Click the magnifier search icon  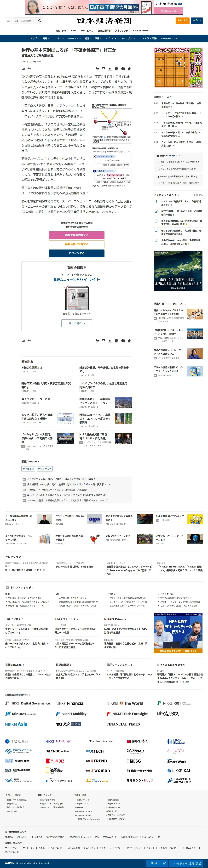40,21
